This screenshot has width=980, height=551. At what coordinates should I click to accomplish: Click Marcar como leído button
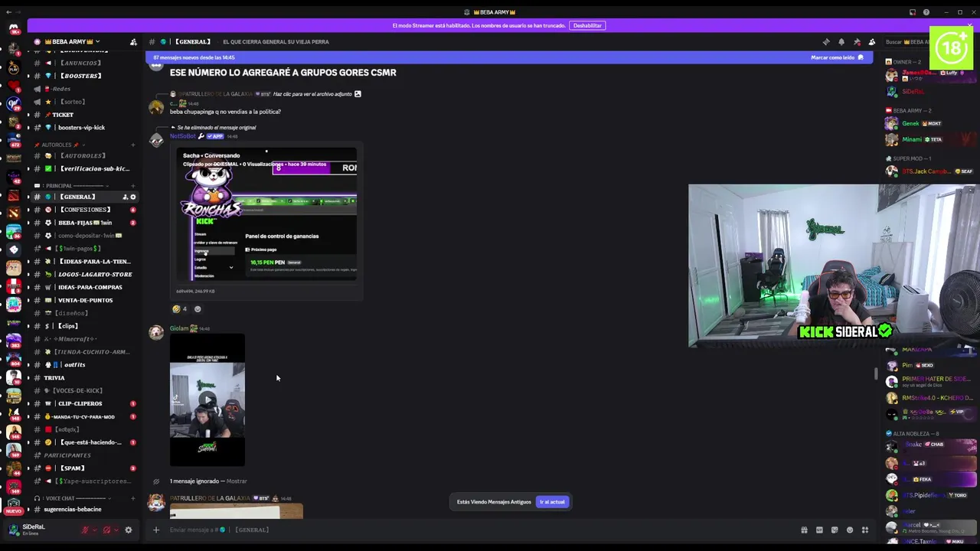(837, 57)
